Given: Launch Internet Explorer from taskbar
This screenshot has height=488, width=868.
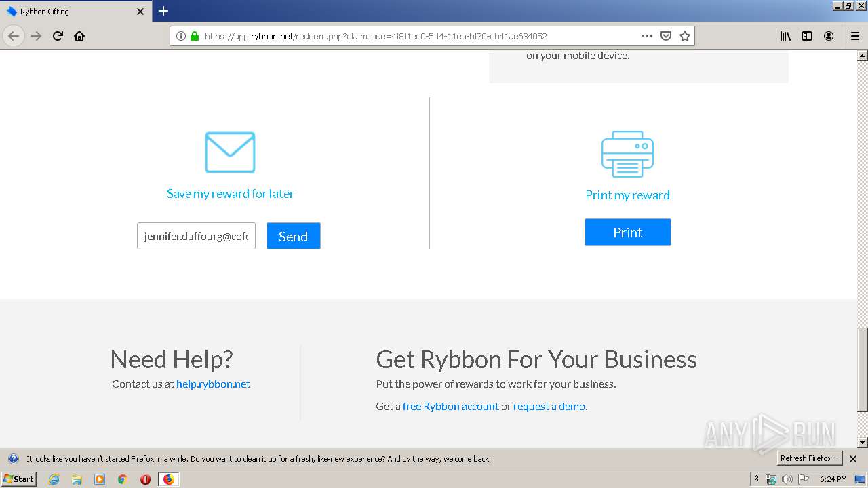Looking at the screenshot, I should pyautogui.click(x=54, y=479).
